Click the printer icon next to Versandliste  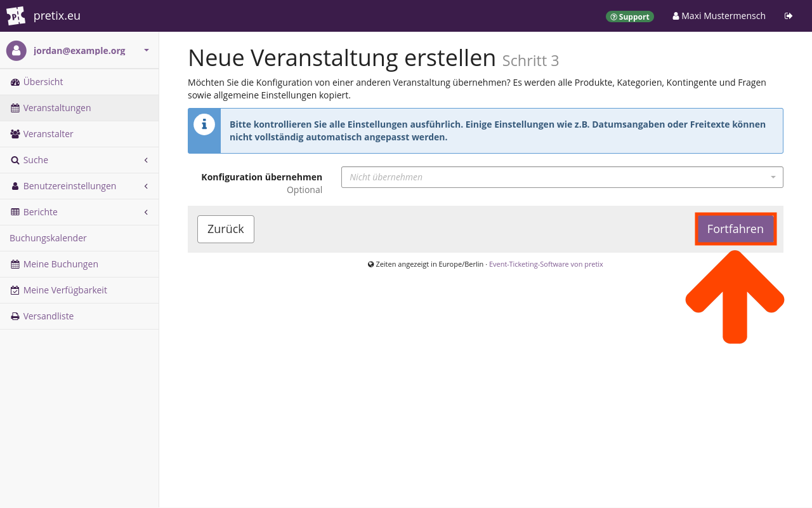[x=15, y=316]
